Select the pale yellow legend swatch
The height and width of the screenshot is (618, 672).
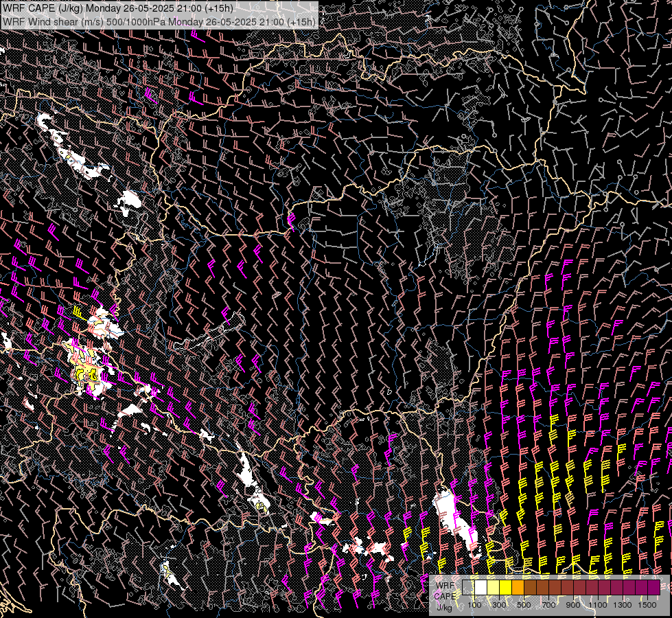coord(494,588)
